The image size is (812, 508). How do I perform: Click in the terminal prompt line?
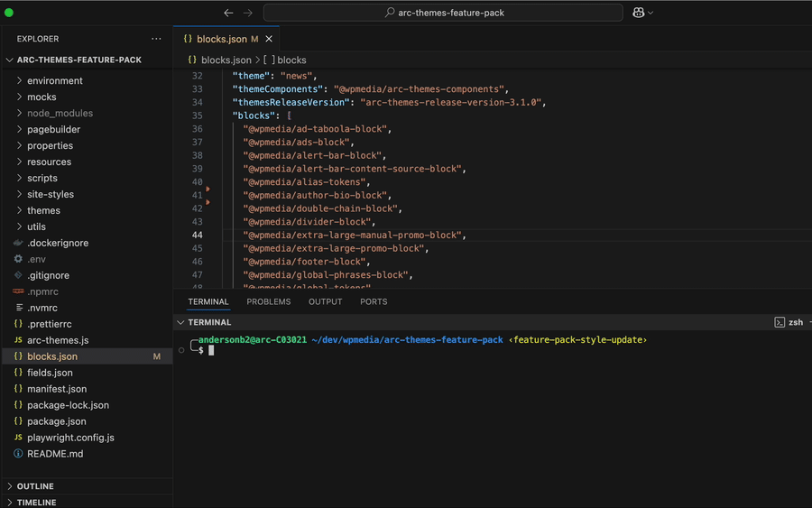(x=211, y=351)
